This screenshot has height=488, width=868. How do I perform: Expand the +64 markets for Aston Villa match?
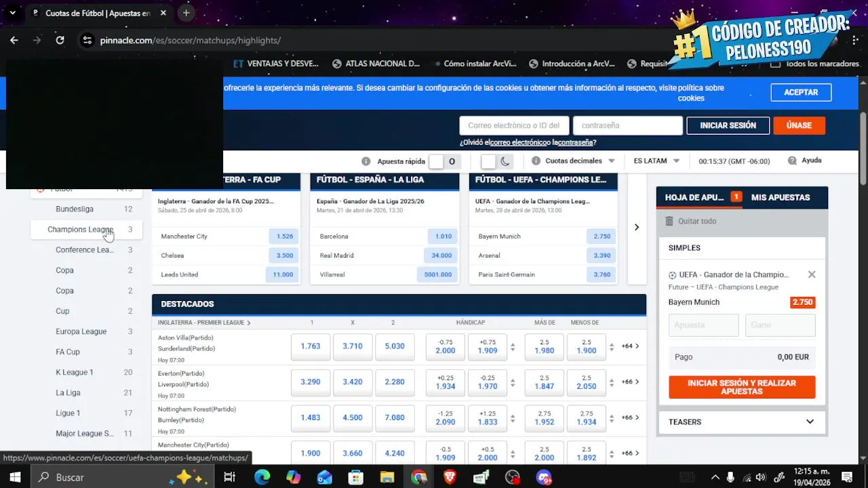[630, 346]
